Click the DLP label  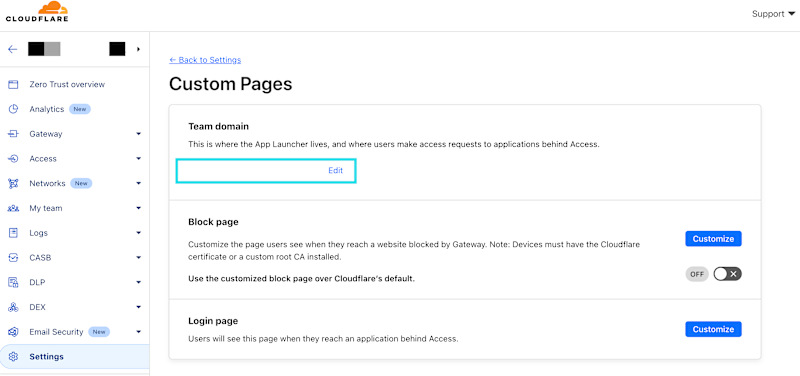click(x=38, y=282)
